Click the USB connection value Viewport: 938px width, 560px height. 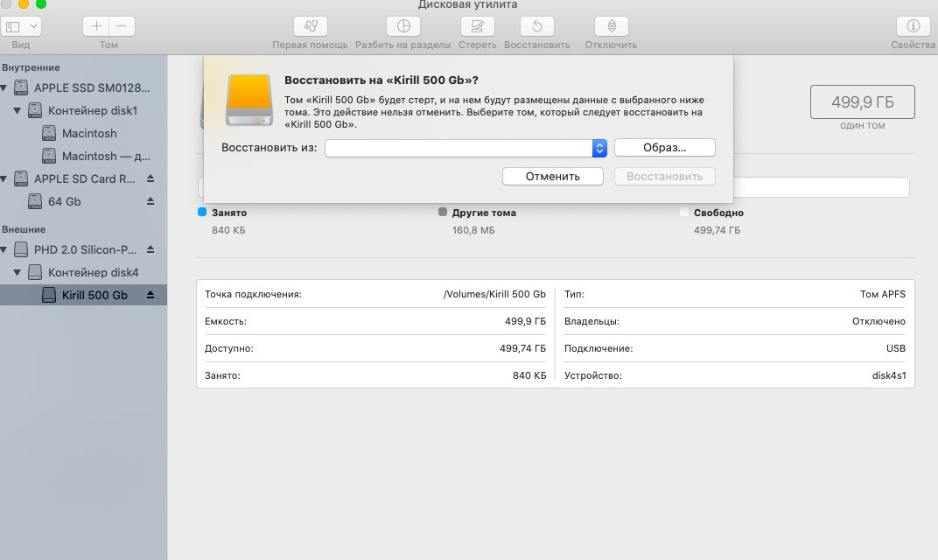pyautogui.click(x=895, y=348)
